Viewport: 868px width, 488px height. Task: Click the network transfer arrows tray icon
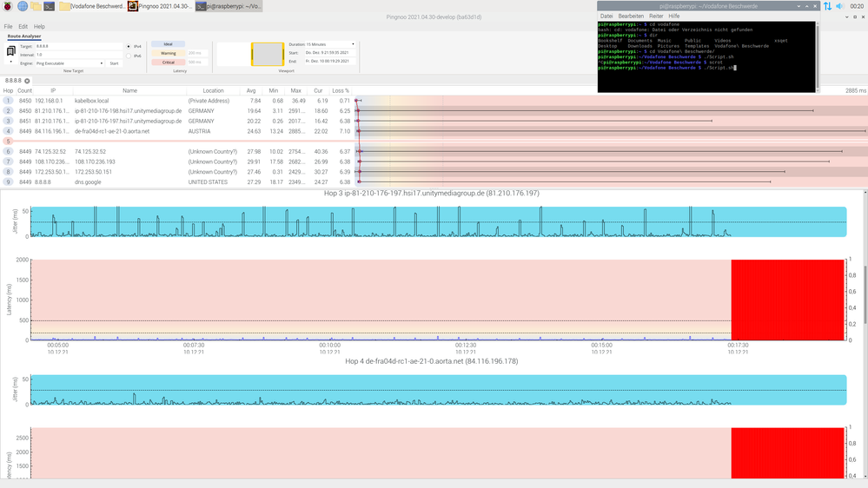pos(827,6)
